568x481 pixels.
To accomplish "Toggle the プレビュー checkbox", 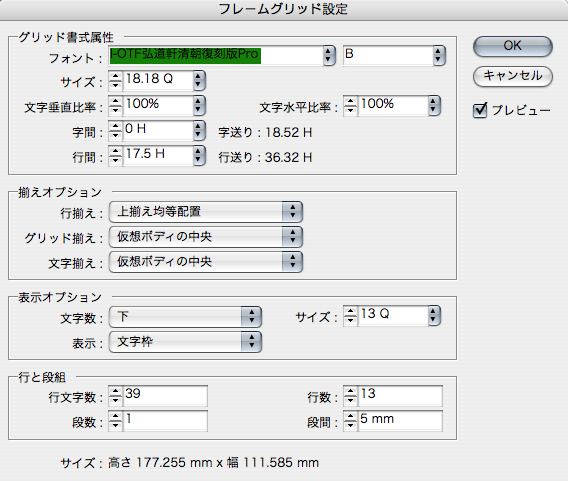I will (480, 110).
